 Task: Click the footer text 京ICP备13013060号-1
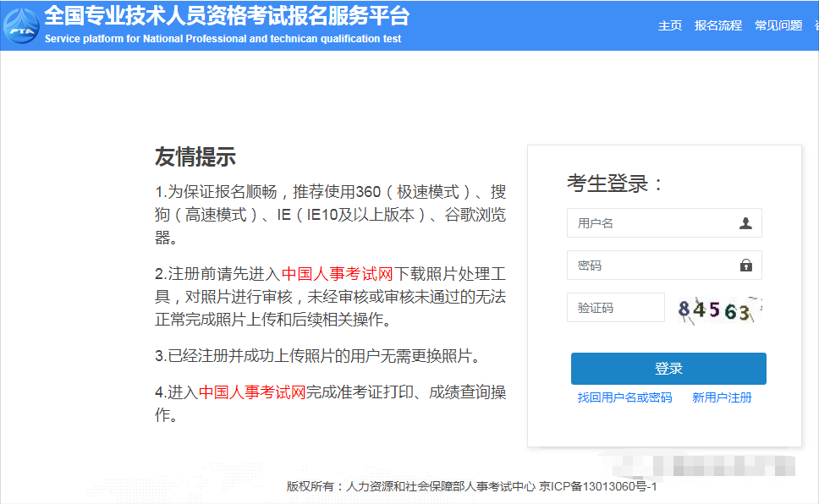pos(597,486)
